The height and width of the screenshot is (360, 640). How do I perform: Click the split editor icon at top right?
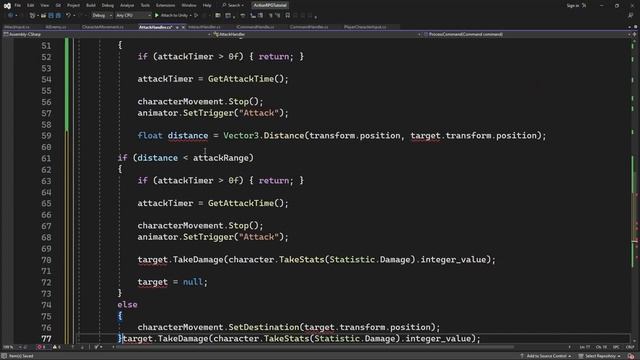point(634,35)
